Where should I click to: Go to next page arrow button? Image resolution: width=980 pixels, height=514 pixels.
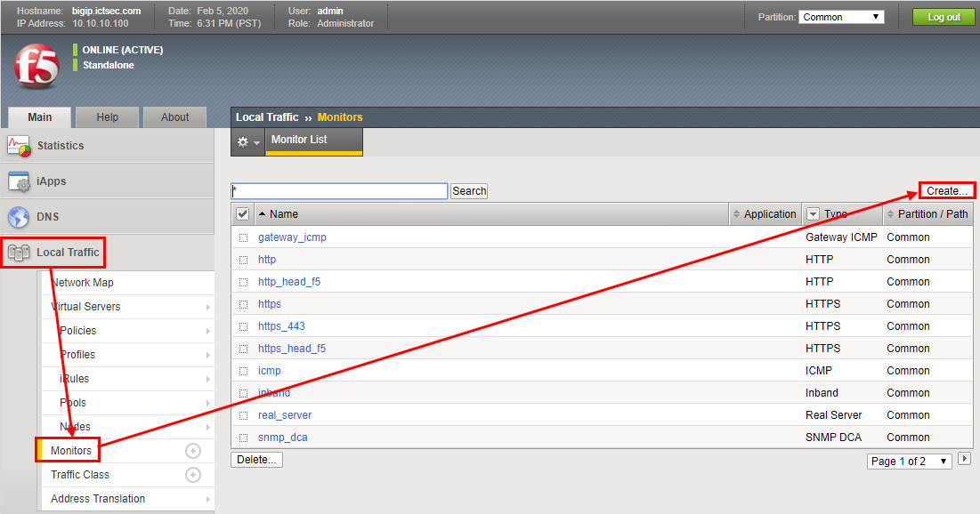click(x=964, y=459)
